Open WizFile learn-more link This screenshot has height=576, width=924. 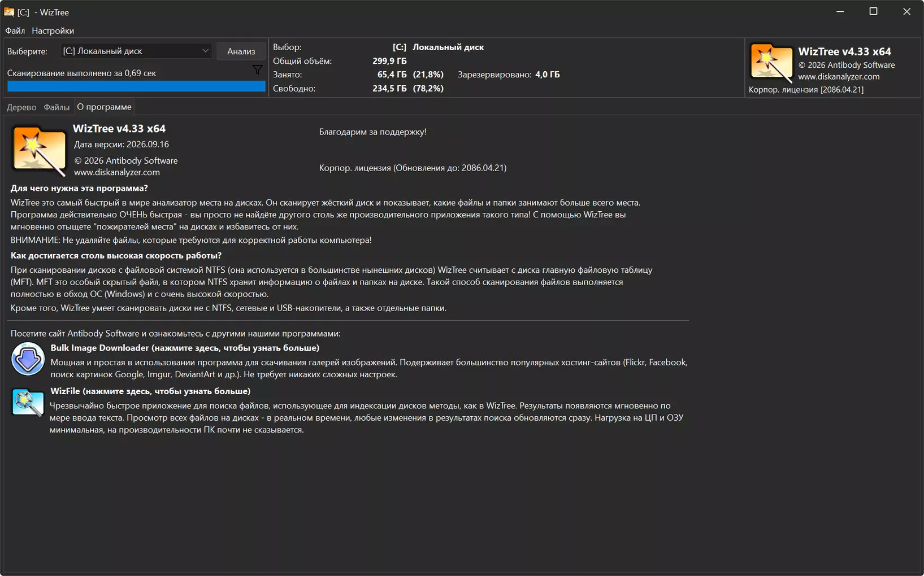[x=150, y=391]
